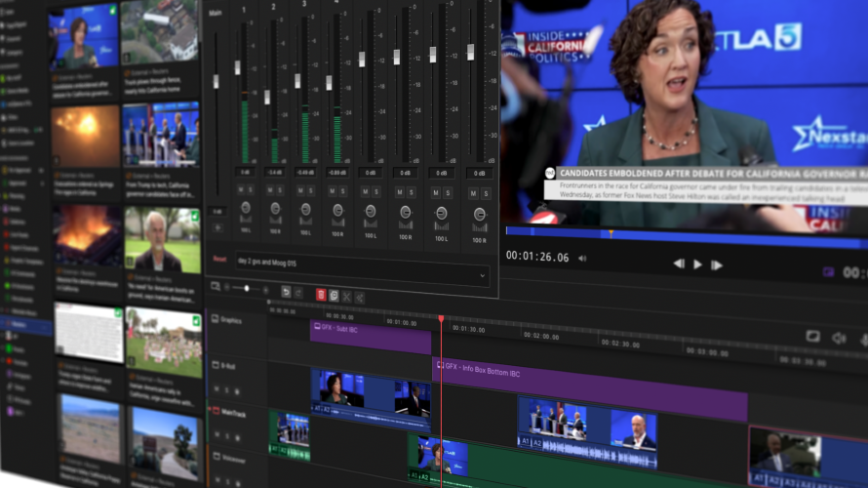The width and height of the screenshot is (868, 488).
Task: Click the orange marker on viewer progress bar
Action: pos(611,234)
